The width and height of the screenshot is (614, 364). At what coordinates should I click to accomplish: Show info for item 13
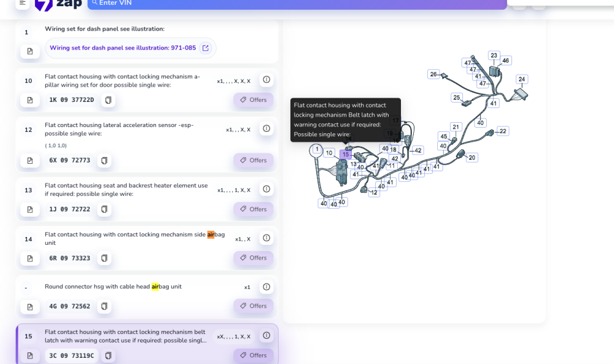click(266, 189)
